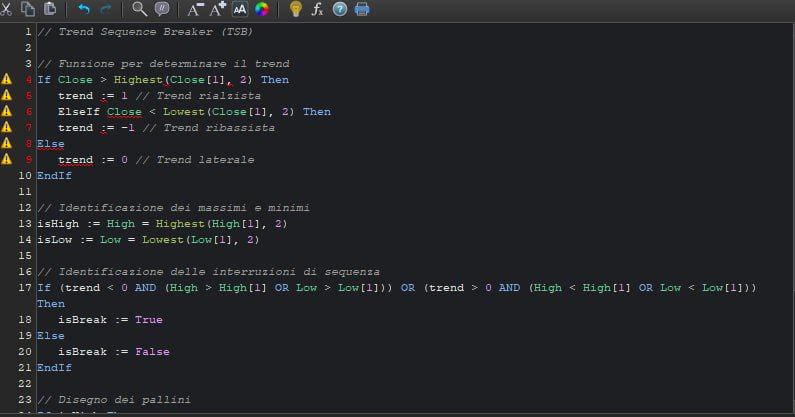Click the Redo arrow icon
This screenshot has width=795, height=417.
pyautogui.click(x=106, y=10)
